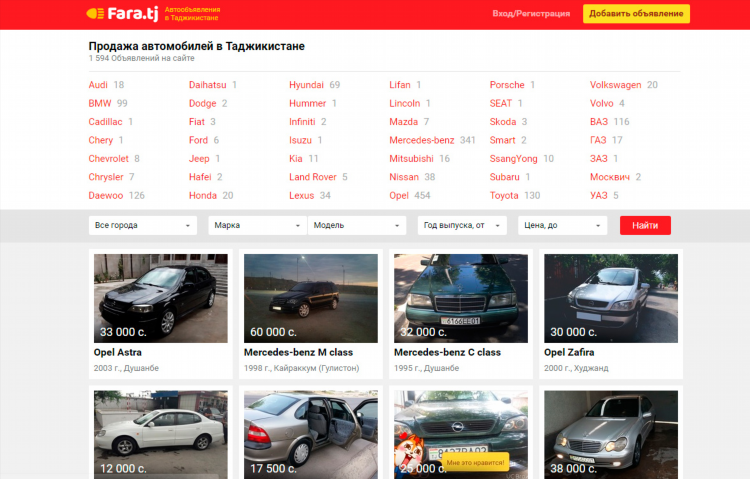
Task: Open the Цена, до dropdown
Action: point(562,225)
